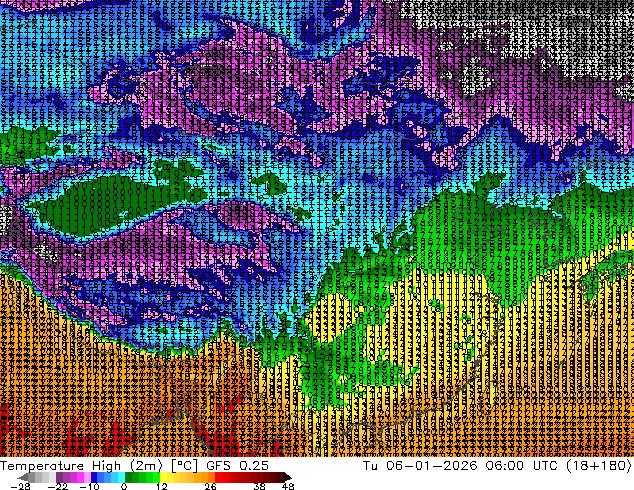This screenshot has height=490, width=634.
Task: Click the 0 legend value
Action: click(x=124, y=486)
